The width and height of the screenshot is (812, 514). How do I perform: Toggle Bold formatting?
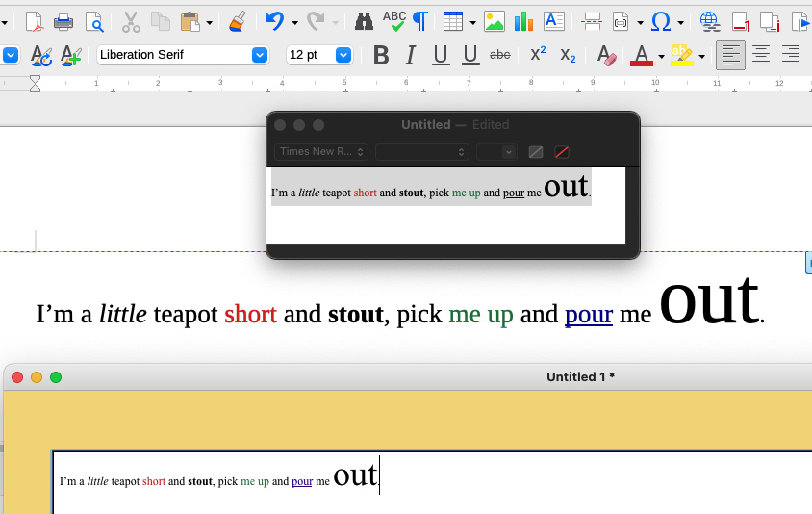coord(381,56)
